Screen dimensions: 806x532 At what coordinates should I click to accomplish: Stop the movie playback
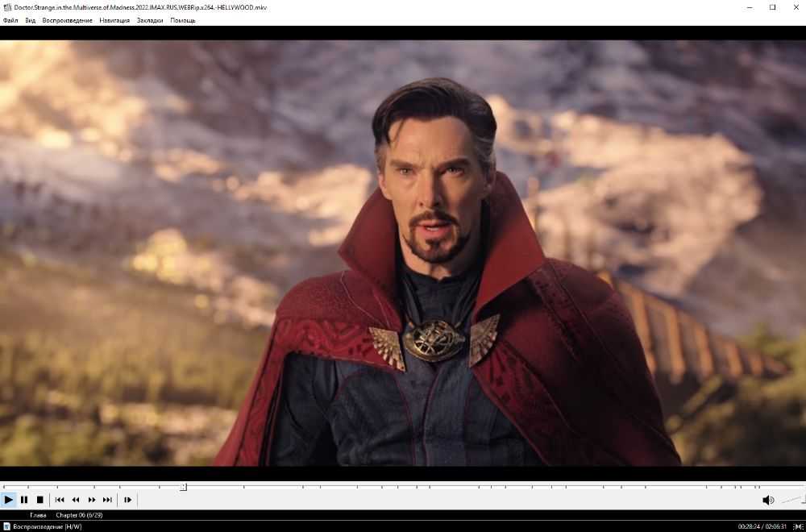[x=39, y=500]
